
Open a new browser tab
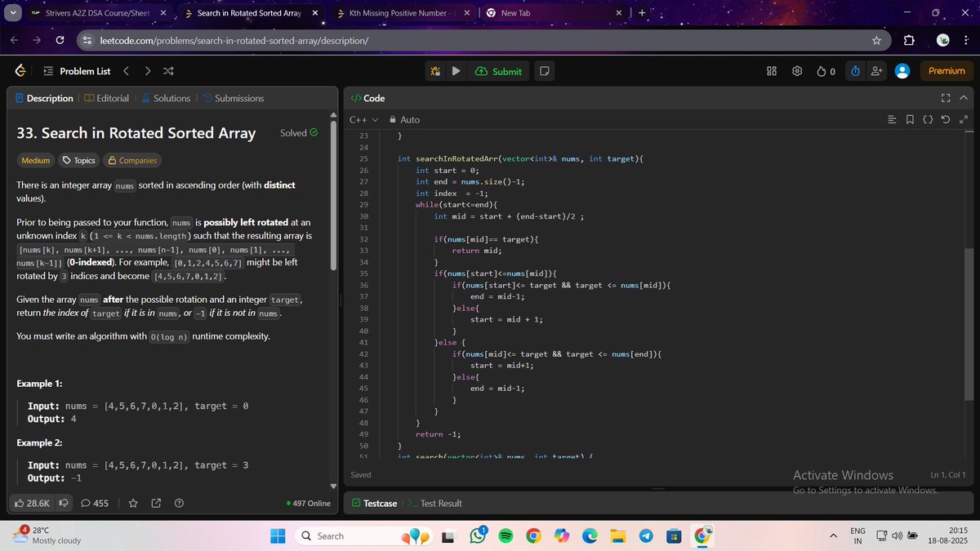click(x=642, y=13)
